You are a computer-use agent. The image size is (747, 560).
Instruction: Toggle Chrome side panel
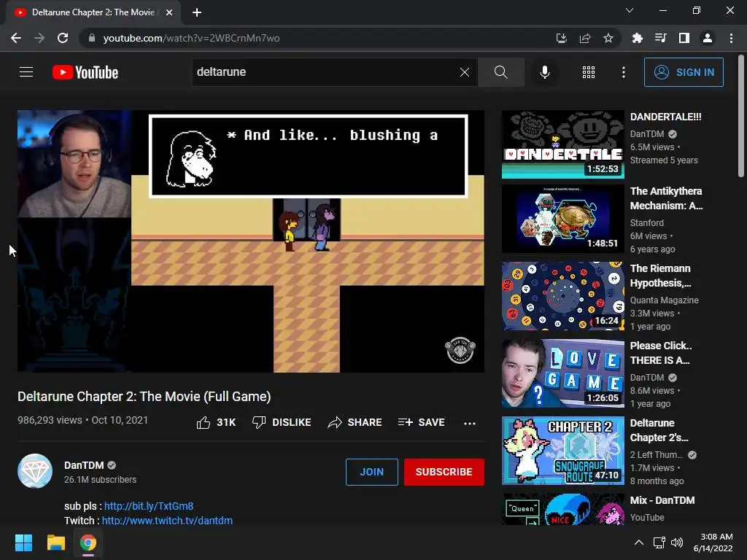(684, 38)
